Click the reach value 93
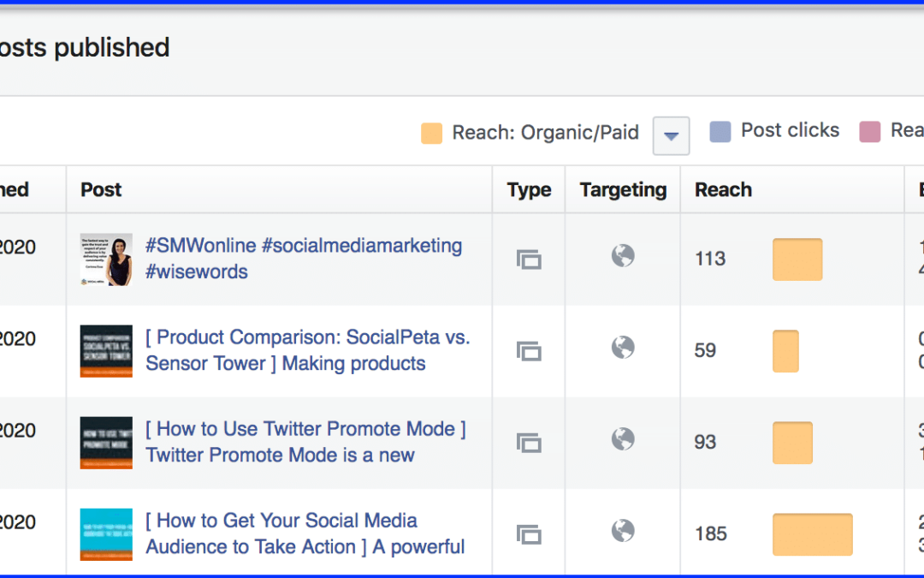This screenshot has height=578, width=924. click(x=705, y=443)
